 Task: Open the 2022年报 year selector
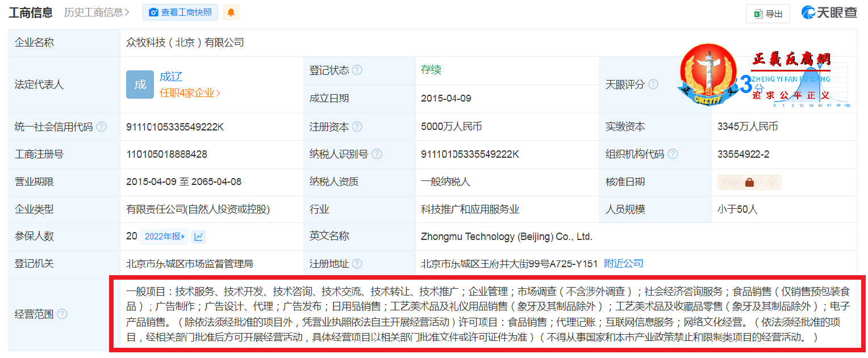click(164, 237)
